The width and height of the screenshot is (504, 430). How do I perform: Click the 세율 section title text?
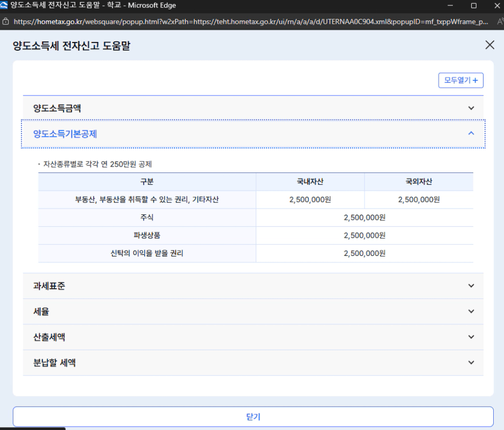pos(41,311)
